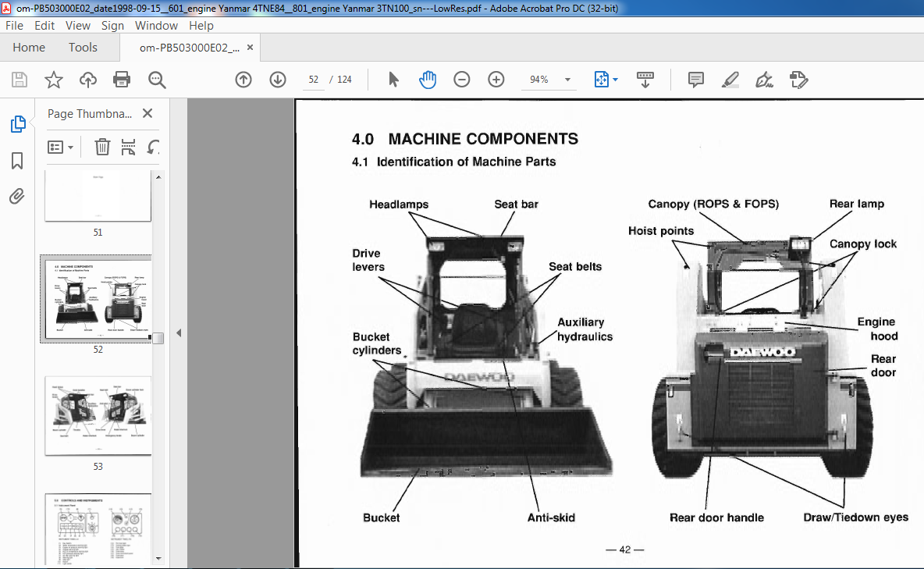Click the cloud upload share icon

click(88, 80)
